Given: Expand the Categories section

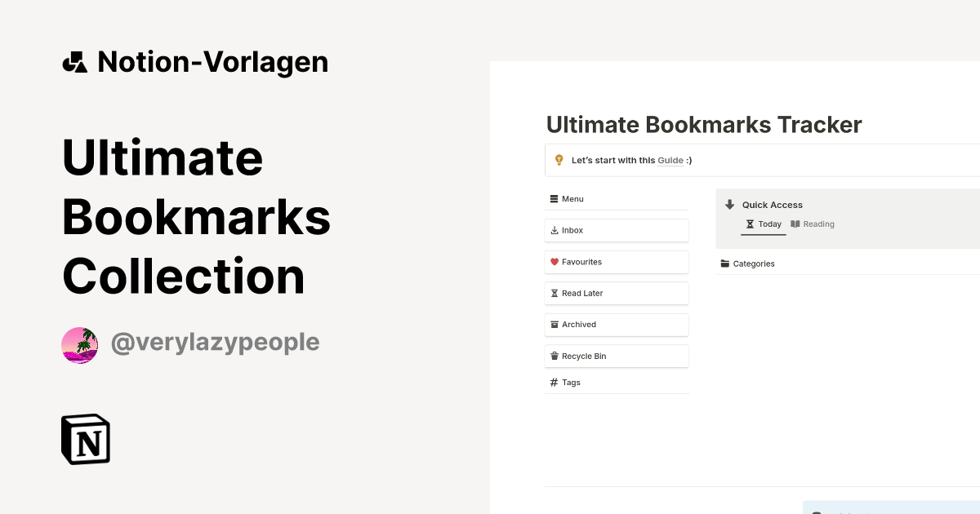Looking at the screenshot, I should click(x=751, y=264).
